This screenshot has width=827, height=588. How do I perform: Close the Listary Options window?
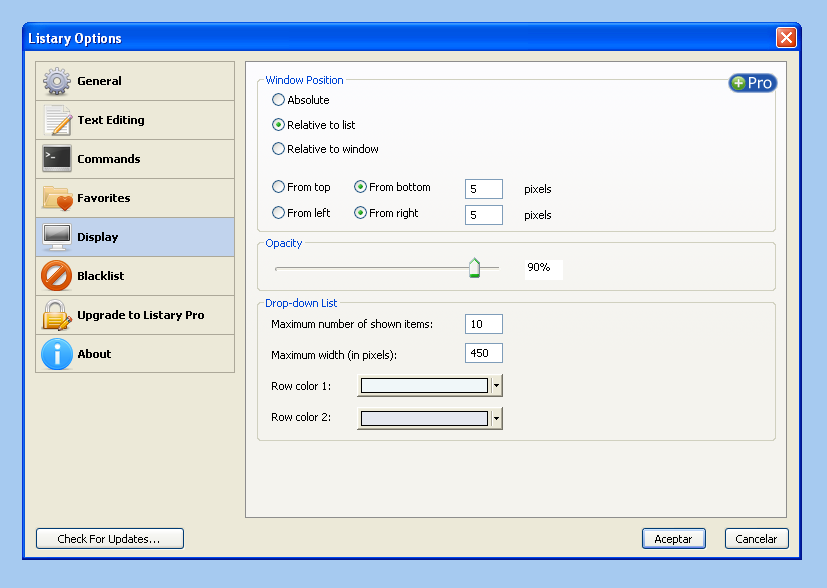point(786,38)
